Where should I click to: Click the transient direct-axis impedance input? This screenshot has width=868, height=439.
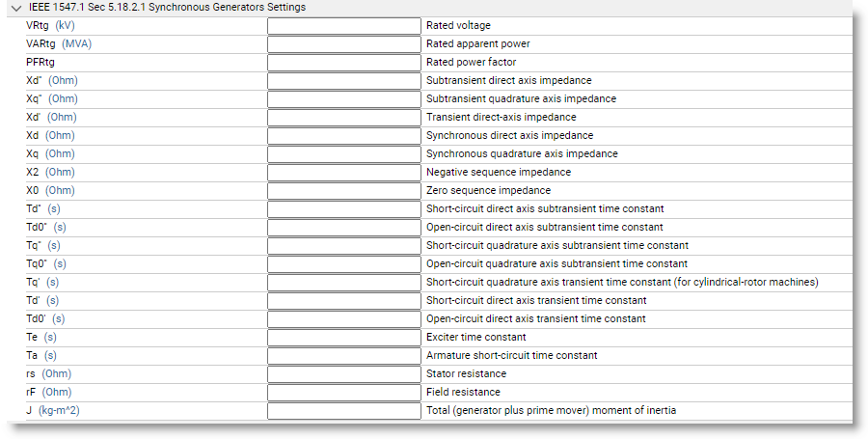[343, 118]
